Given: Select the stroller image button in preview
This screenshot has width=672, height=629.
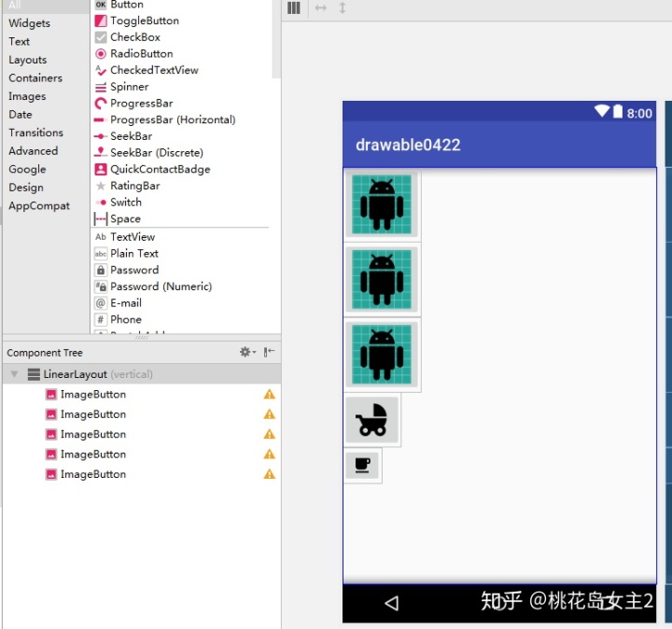Looking at the screenshot, I should coord(372,420).
